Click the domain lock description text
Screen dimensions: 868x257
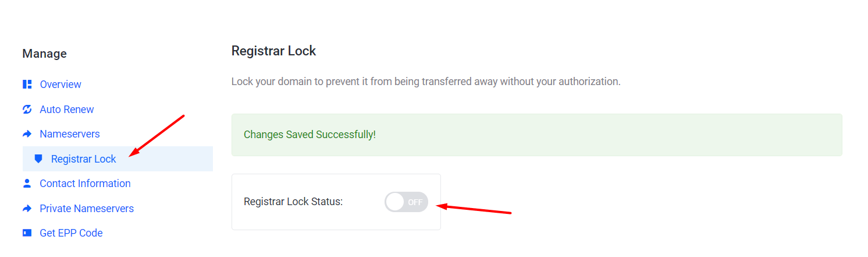tap(426, 82)
